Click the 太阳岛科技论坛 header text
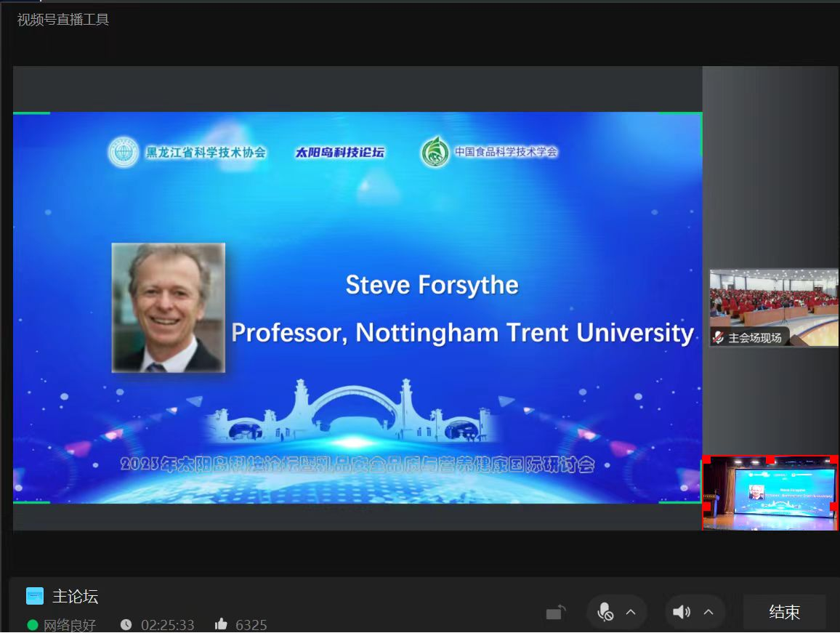 coord(339,153)
